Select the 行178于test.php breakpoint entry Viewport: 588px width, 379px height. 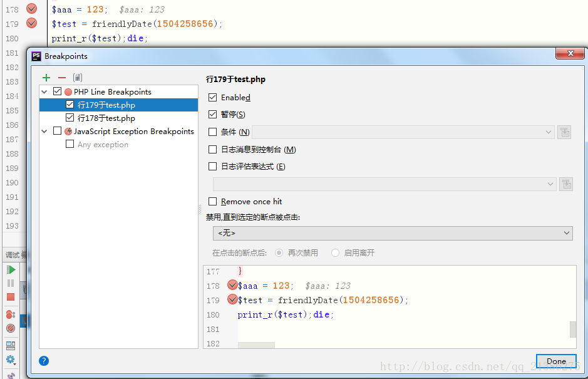point(106,118)
